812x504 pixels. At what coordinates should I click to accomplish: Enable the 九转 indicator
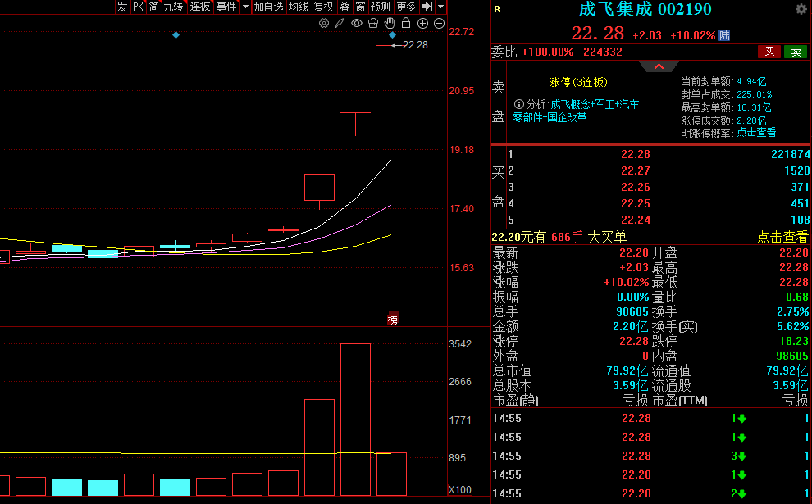tap(174, 7)
